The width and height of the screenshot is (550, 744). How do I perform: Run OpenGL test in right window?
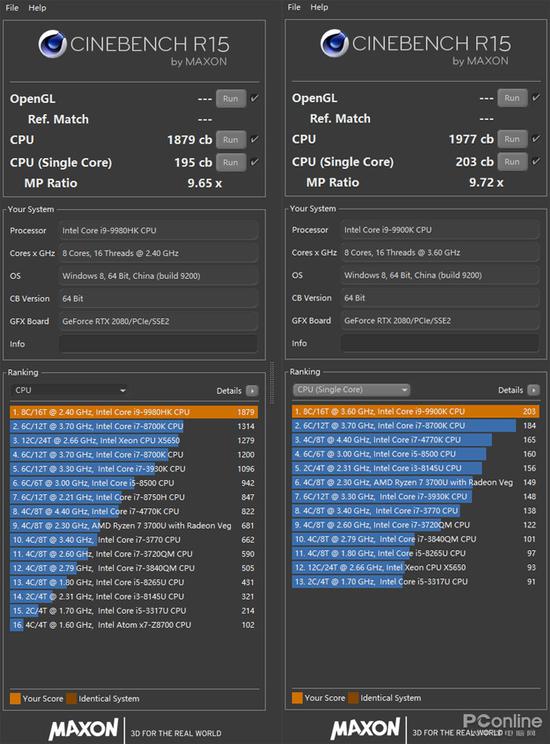pos(512,98)
